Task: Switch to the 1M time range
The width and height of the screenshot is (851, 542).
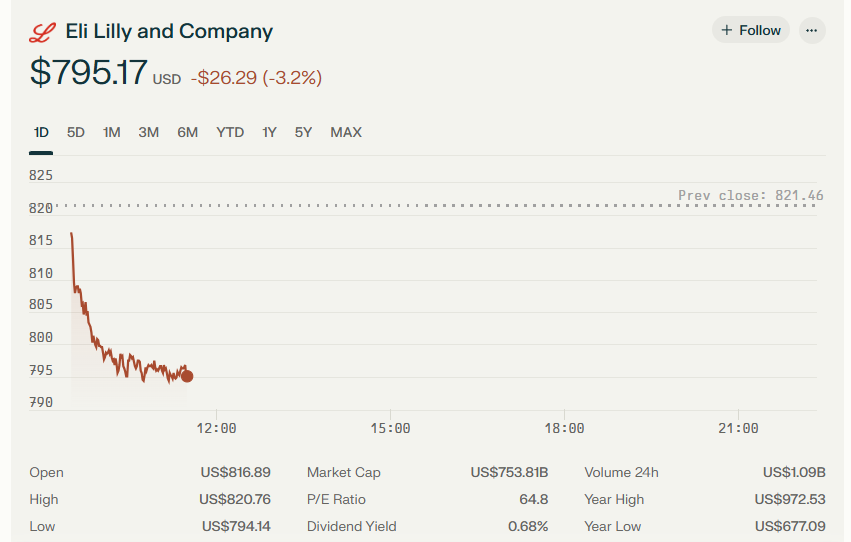Action: pyautogui.click(x=111, y=132)
